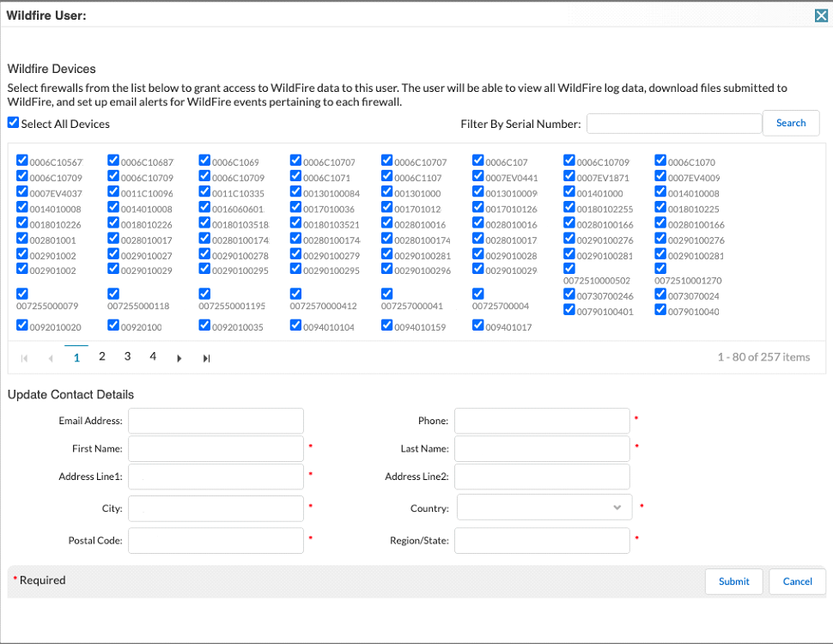The height and width of the screenshot is (644, 833).
Task: Go to the previous page arrow
Action: (x=51, y=358)
